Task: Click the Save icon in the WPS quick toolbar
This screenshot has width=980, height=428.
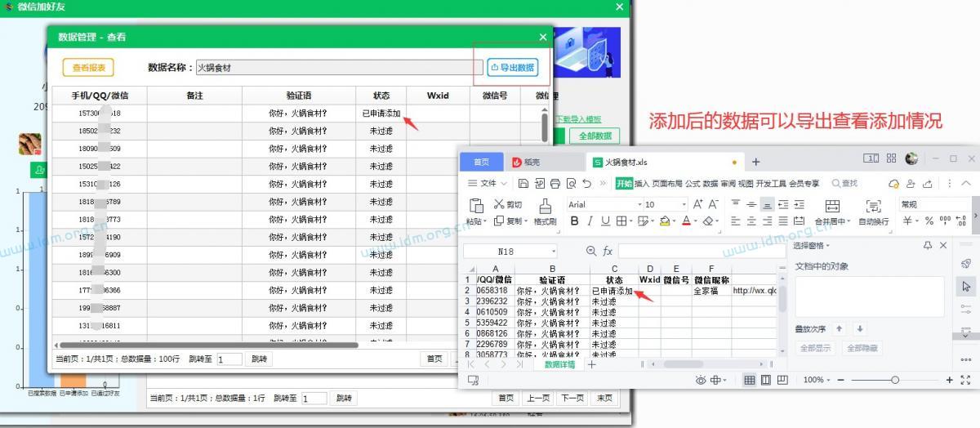Action: click(x=523, y=183)
